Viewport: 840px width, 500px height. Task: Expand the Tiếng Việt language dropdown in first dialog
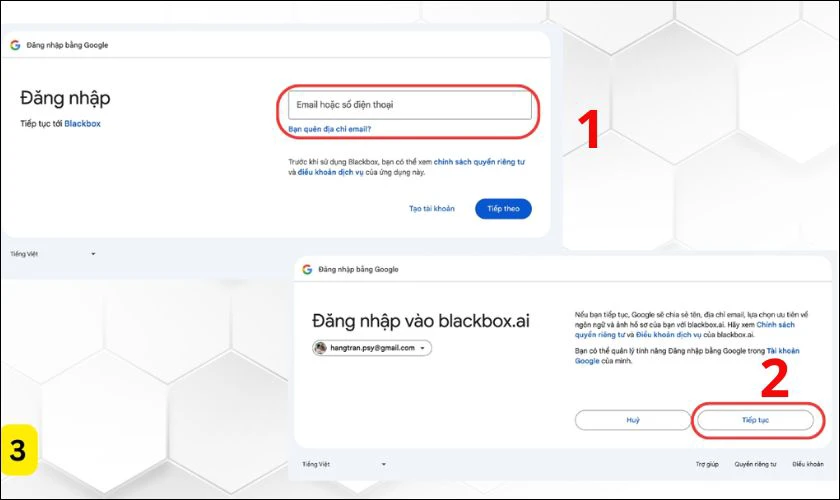[x=52, y=254]
